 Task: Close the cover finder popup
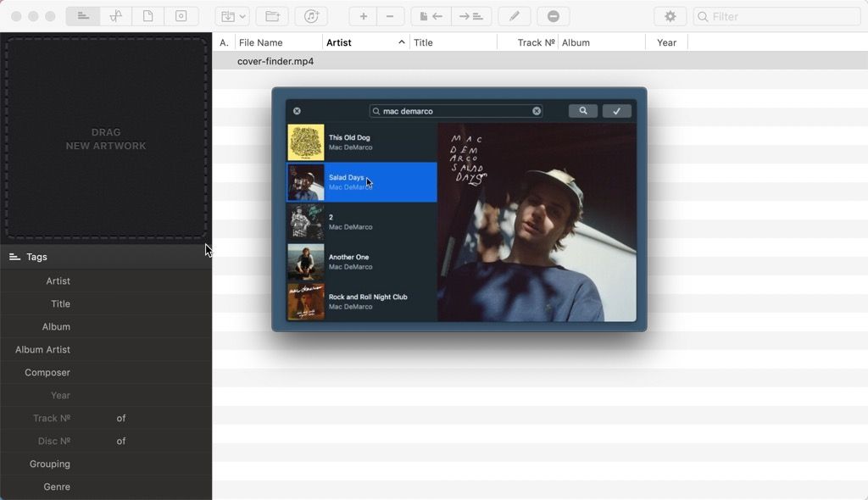[x=298, y=111]
